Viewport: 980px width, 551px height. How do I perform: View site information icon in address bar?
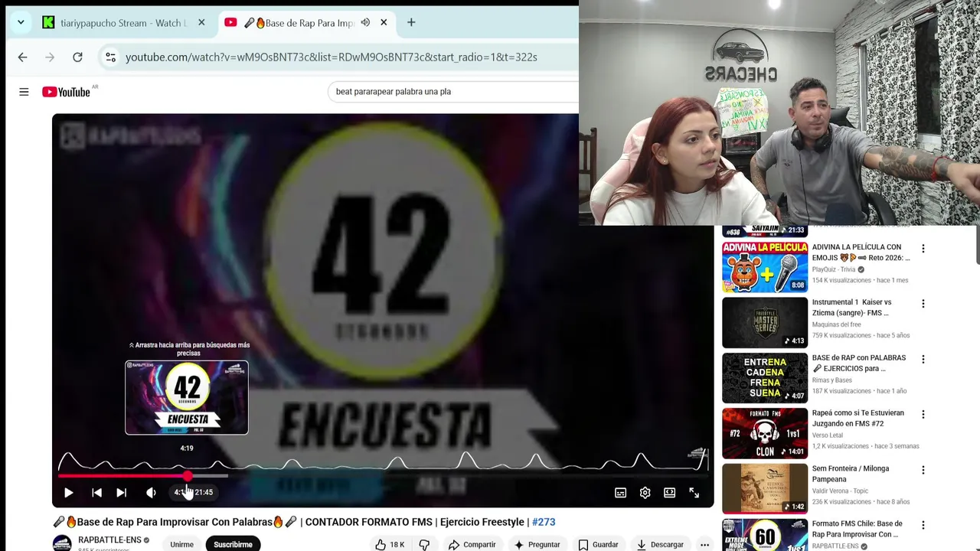(111, 57)
